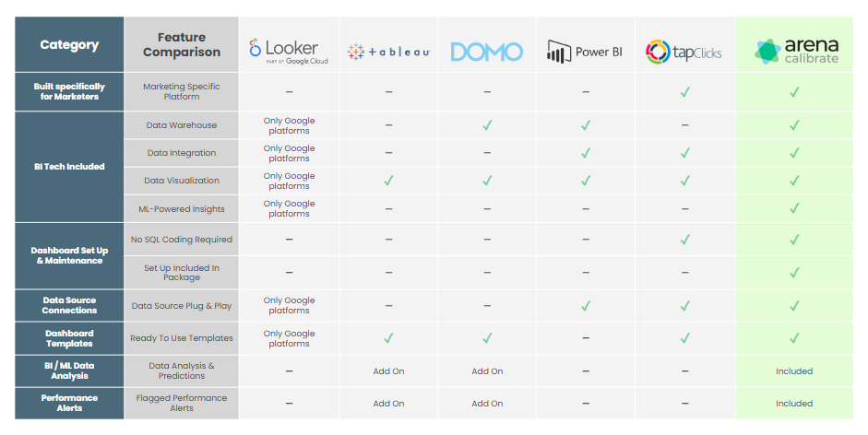Click Tableau checkmark for Data Visualization
This screenshot has width=868, height=435.
388,181
